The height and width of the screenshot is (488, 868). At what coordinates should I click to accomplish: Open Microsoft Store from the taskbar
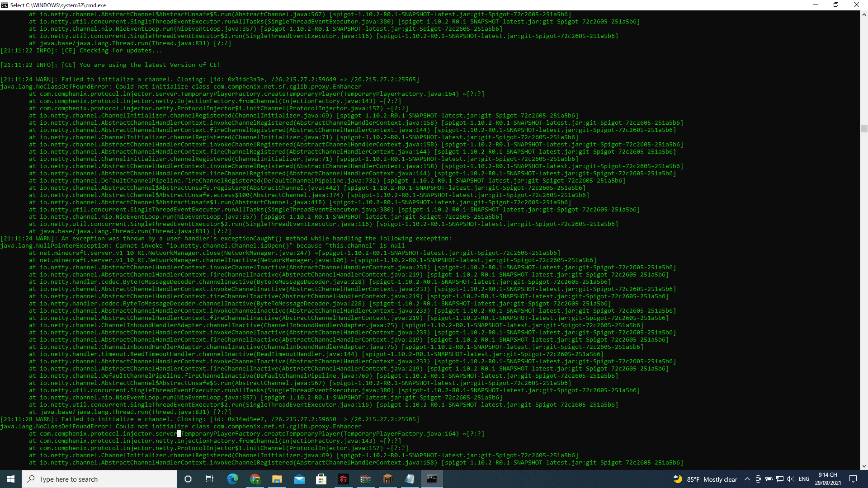(x=321, y=479)
